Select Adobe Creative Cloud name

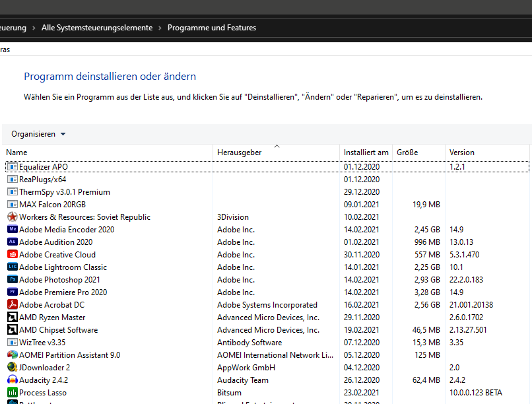tap(57, 254)
